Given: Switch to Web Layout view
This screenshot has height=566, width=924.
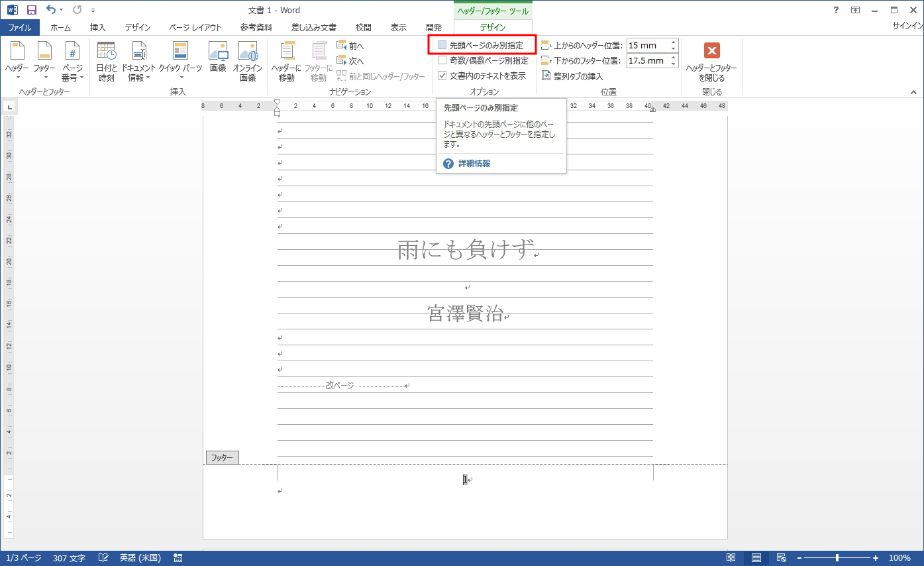Looking at the screenshot, I should (x=781, y=558).
